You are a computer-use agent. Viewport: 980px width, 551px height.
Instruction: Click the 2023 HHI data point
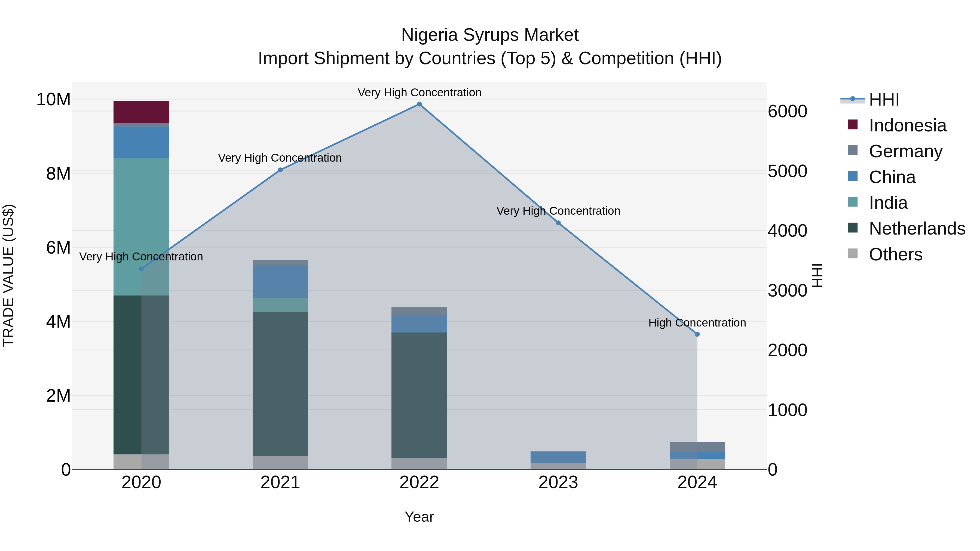point(558,223)
